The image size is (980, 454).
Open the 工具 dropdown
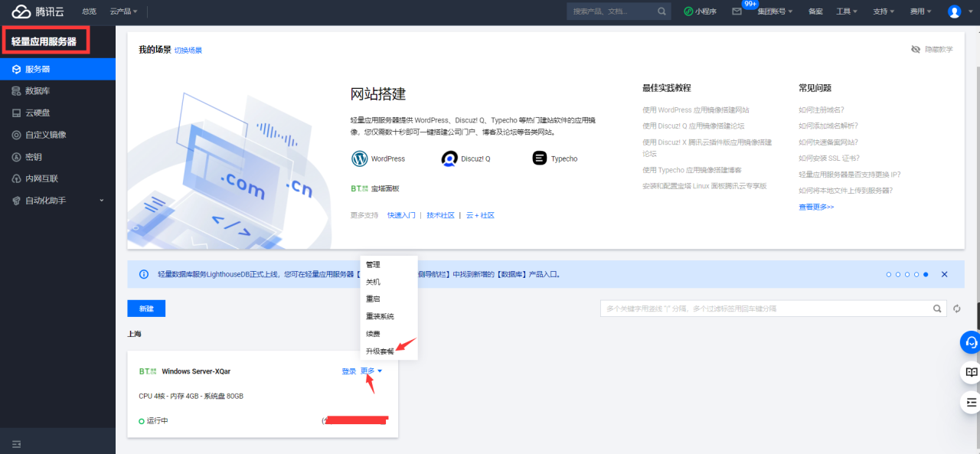tap(847, 11)
